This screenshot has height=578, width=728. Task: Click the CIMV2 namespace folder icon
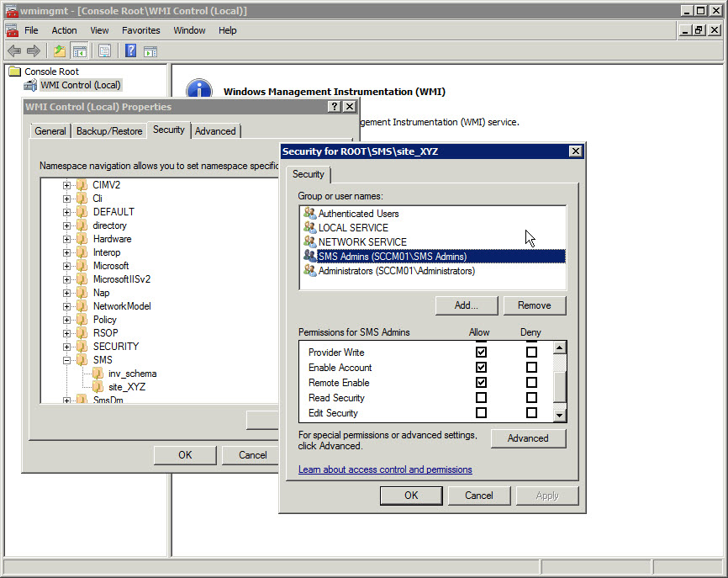tap(82, 185)
